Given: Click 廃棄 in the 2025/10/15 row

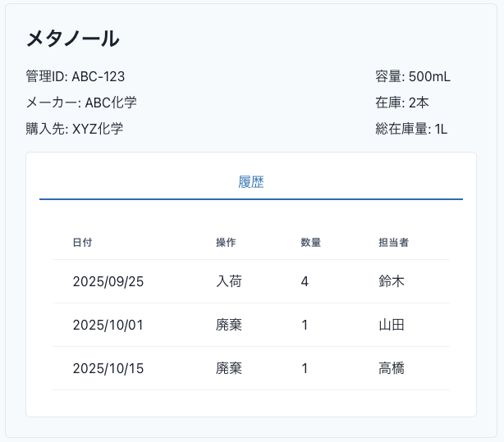Looking at the screenshot, I should pos(229,368).
